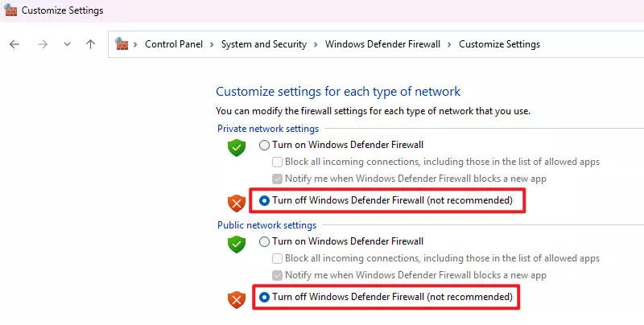Open the Recent locations dropdown arrow
The image size is (644, 325).
tap(67, 44)
